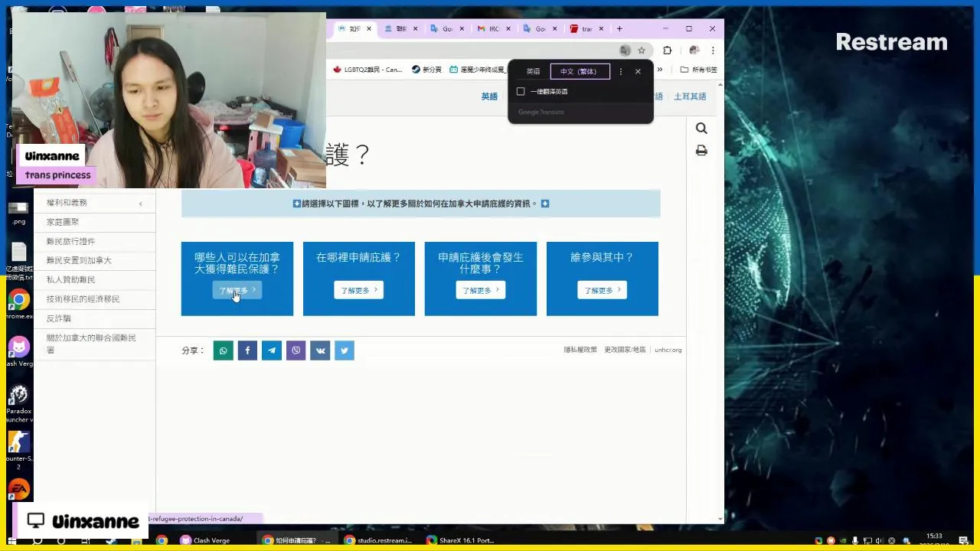
Task: Click 了解更多 under 在哪裡申請庇護
Action: [358, 290]
